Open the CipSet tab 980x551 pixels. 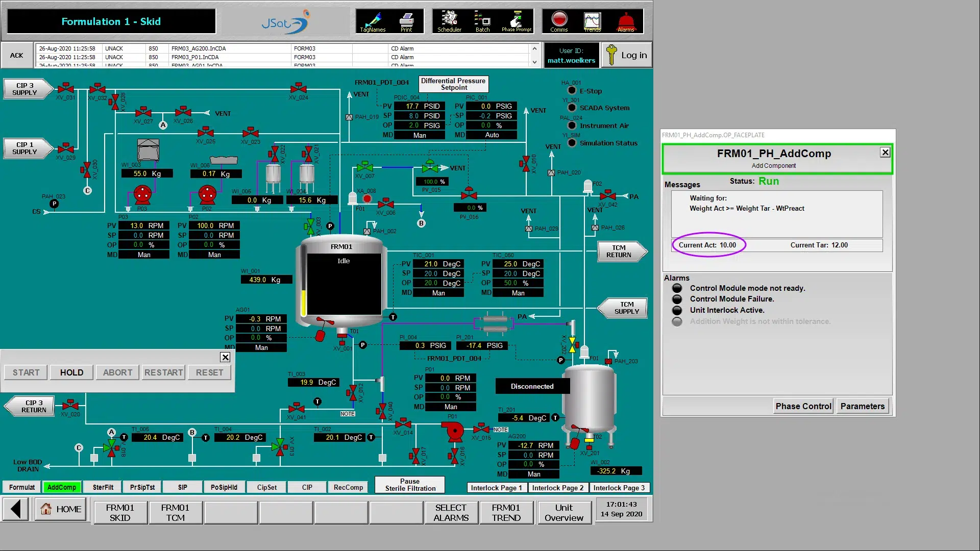[x=267, y=487]
